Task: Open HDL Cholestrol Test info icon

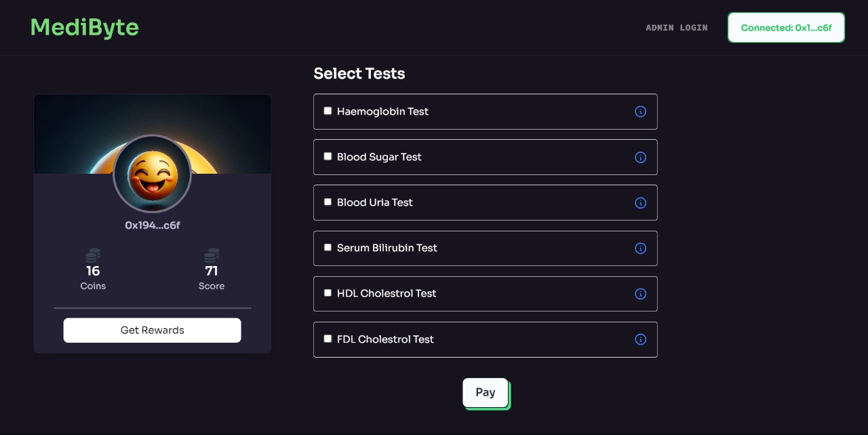Action: [640, 294]
